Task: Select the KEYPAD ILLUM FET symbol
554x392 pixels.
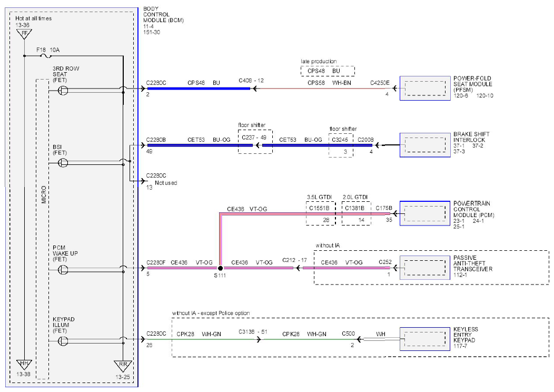Action: pyautogui.click(x=63, y=341)
